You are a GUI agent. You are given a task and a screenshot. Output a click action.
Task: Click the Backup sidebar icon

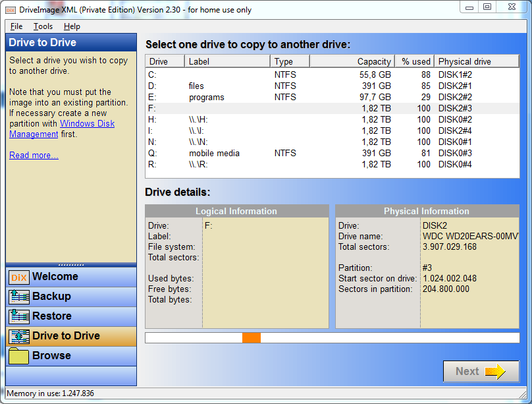pos(18,297)
